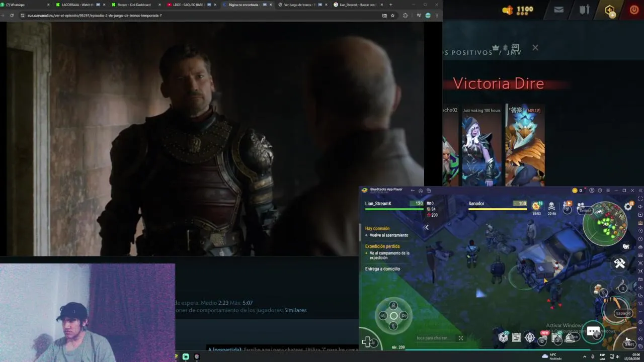Open the circular minimap

605,223
